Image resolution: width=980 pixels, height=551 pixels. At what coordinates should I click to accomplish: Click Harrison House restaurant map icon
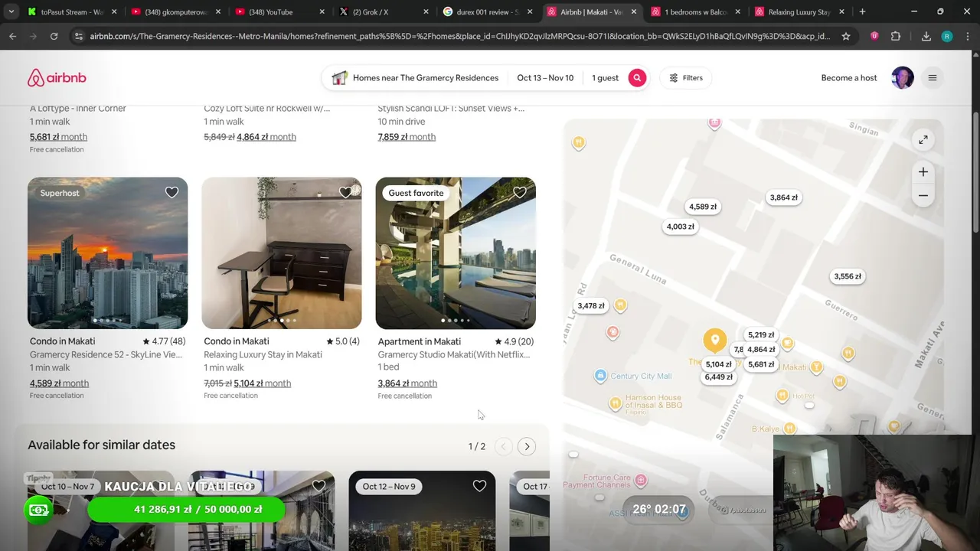click(615, 403)
